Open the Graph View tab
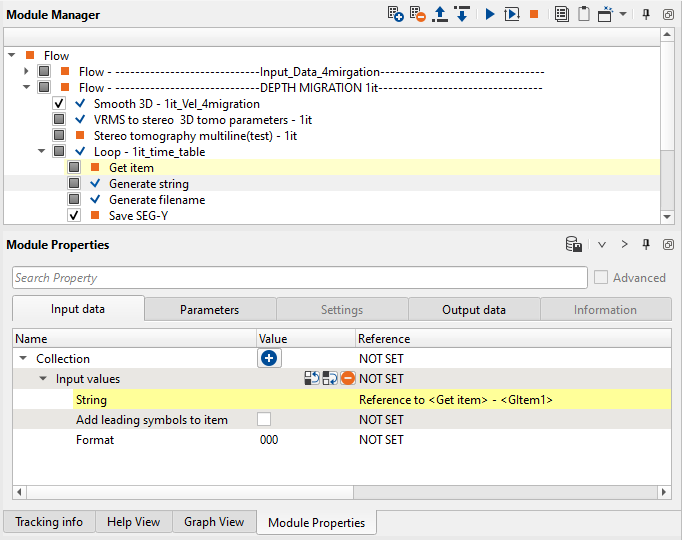The height and width of the screenshot is (540, 682). tap(214, 522)
